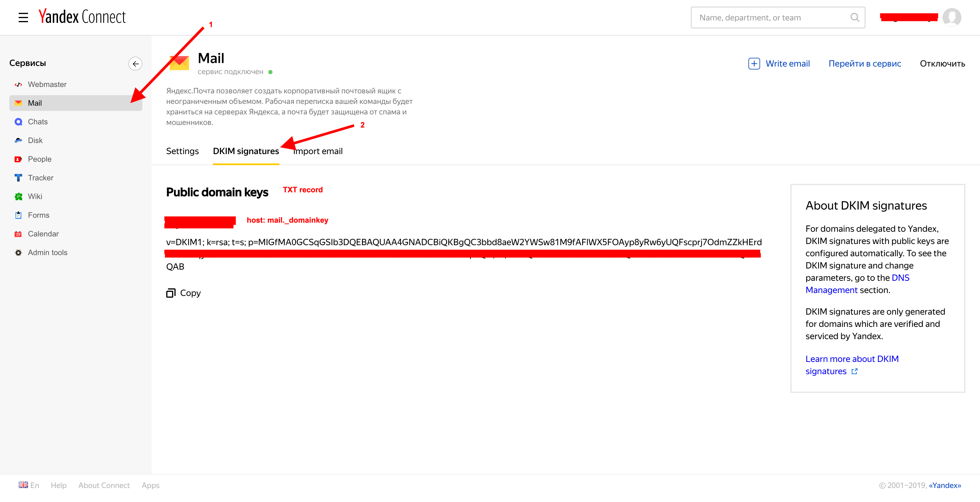Open Tracker service
Image resolution: width=980 pixels, height=502 pixels.
[x=76, y=178]
